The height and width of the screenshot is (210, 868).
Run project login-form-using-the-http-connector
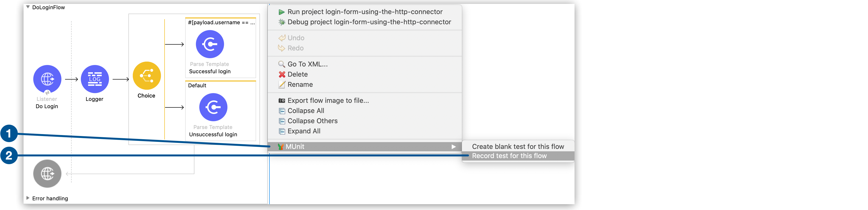point(365,11)
